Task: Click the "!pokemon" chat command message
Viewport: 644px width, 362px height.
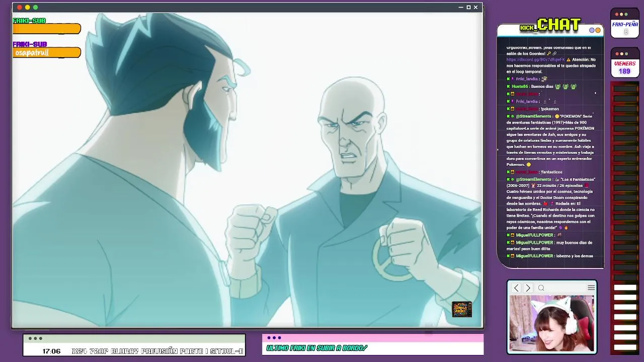Action: coord(550,109)
